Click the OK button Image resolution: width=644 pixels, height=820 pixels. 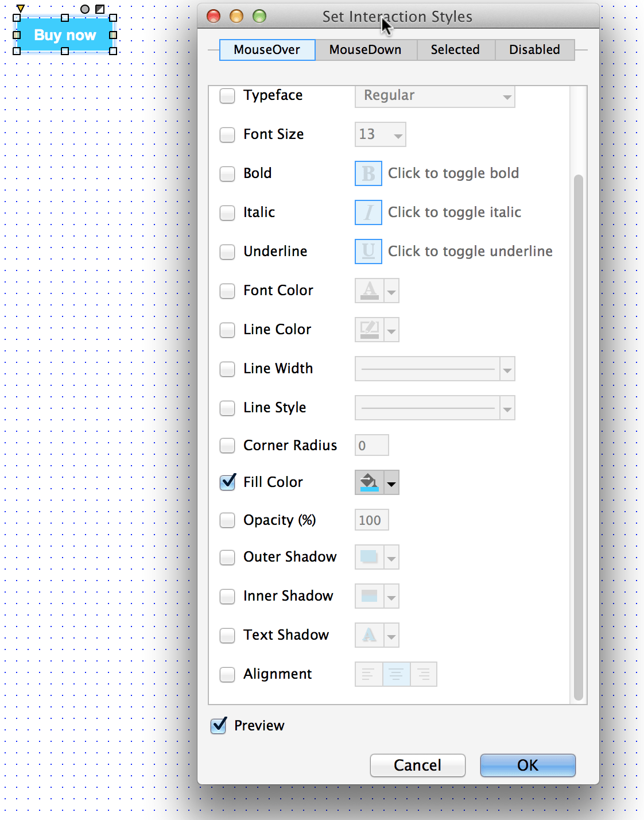point(527,765)
